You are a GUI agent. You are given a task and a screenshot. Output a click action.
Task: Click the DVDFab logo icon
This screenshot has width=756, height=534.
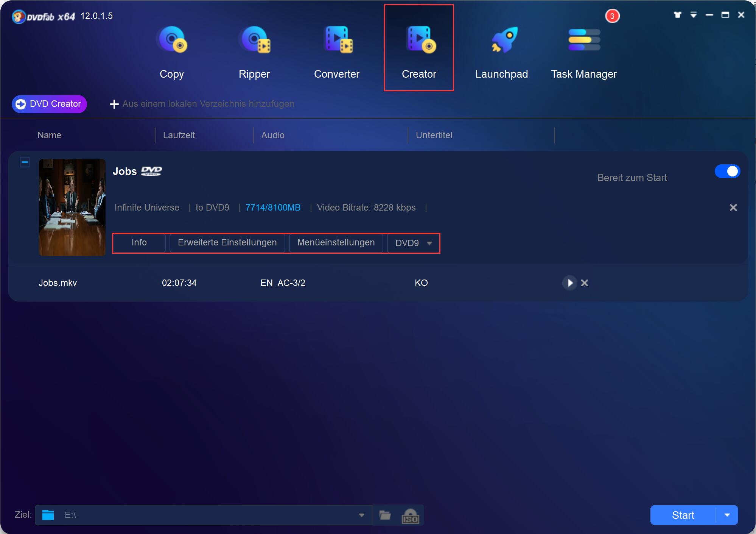click(x=18, y=16)
